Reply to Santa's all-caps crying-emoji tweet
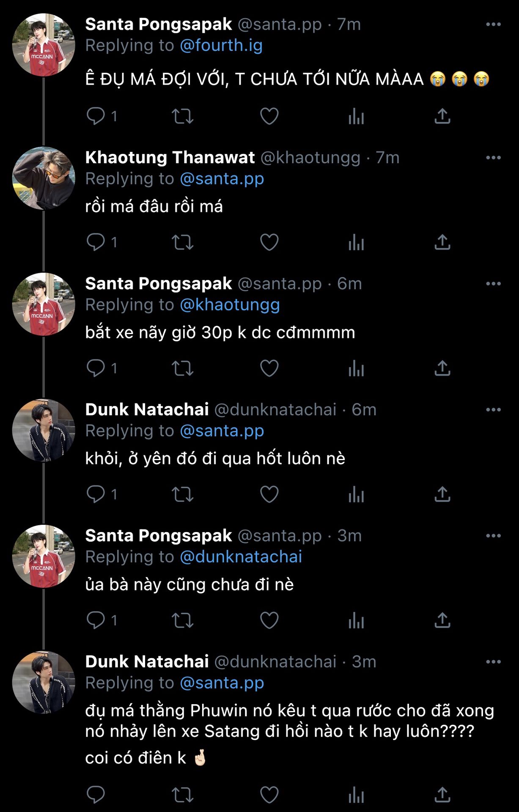 tap(96, 116)
